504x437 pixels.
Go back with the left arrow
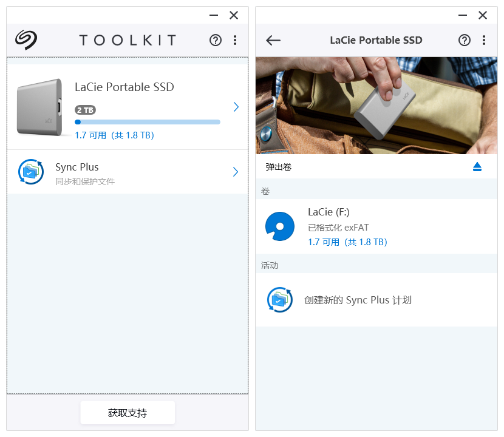click(273, 40)
